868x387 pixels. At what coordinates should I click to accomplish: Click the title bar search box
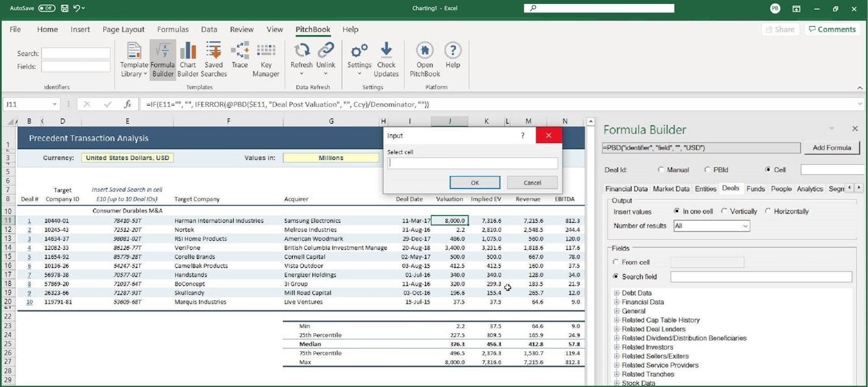tap(599, 8)
